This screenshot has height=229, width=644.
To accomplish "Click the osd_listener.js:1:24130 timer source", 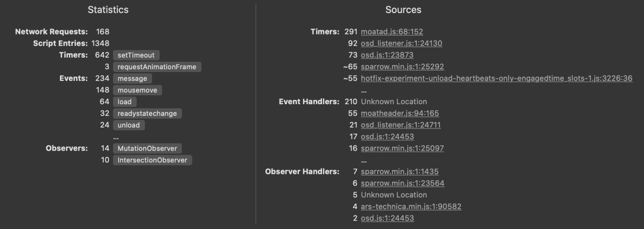I will pos(401,43).
